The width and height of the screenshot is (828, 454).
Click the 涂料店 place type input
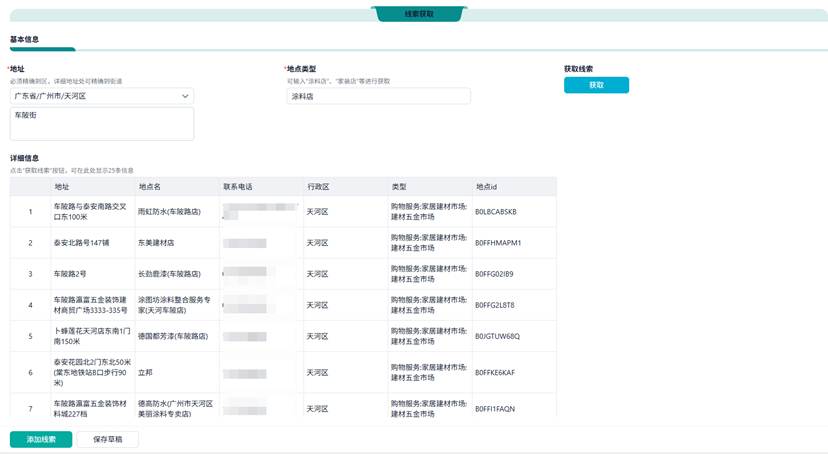(x=378, y=96)
